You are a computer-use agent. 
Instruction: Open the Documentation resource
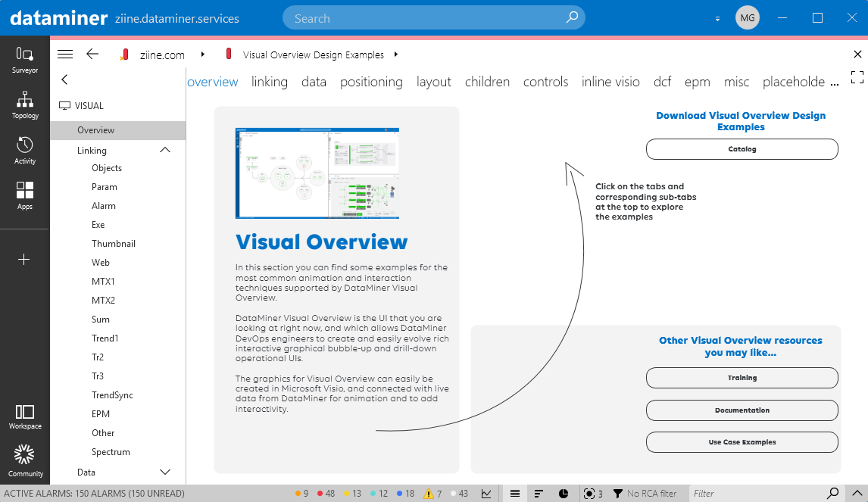(x=742, y=410)
